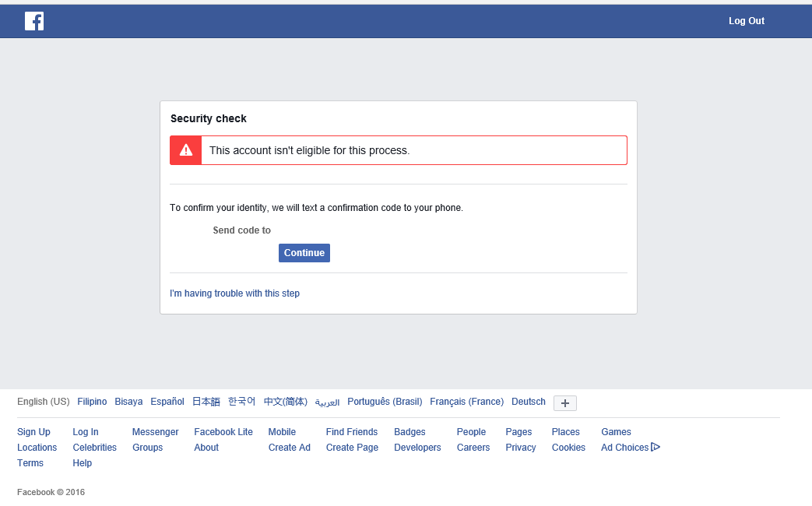Open the Create Ad link
This screenshot has width=812, height=506.
point(289,448)
